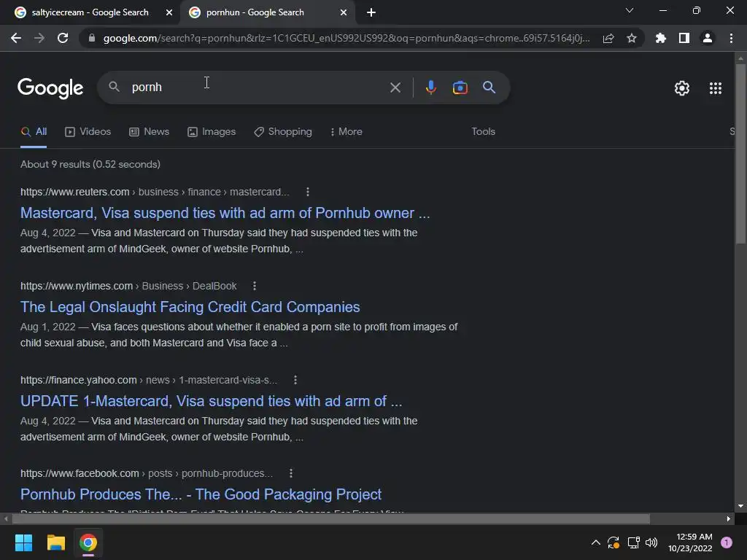Screen dimensions: 747x560
Task: Click Chrome icon in taskbar
Action: click(x=88, y=542)
